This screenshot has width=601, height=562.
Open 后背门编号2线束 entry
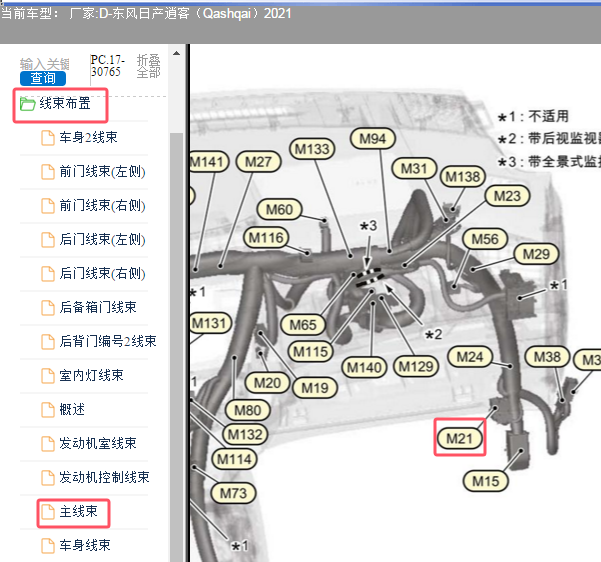(108, 341)
